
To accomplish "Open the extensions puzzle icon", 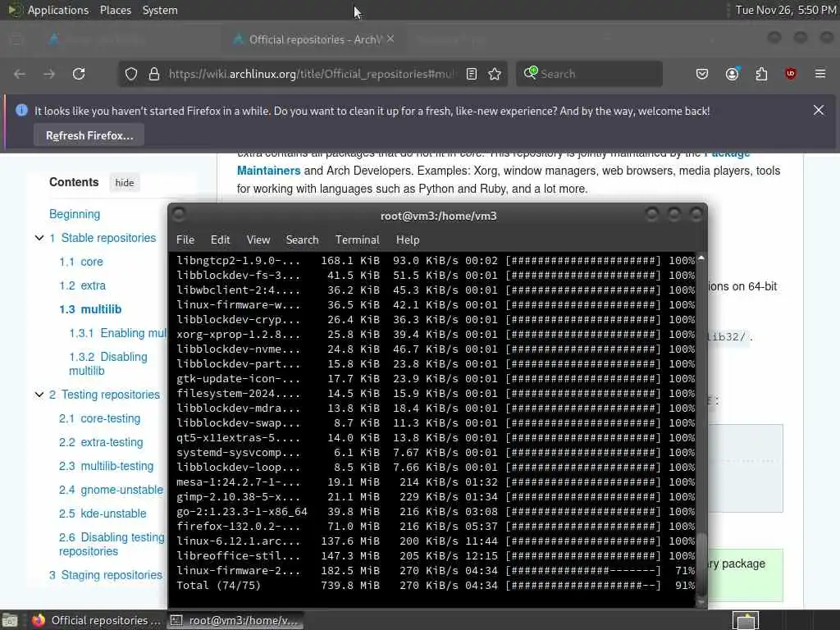I will click(761, 74).
